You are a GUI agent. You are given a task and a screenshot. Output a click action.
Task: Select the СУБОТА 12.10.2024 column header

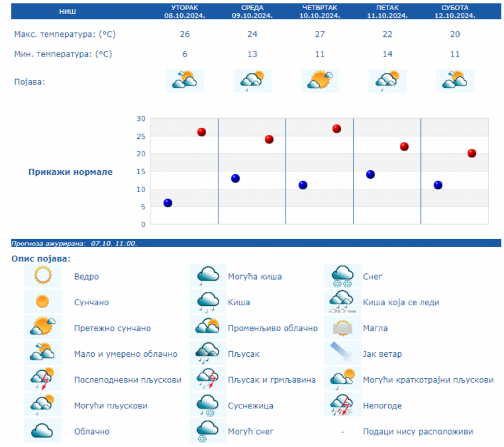(x=455, y=12)
